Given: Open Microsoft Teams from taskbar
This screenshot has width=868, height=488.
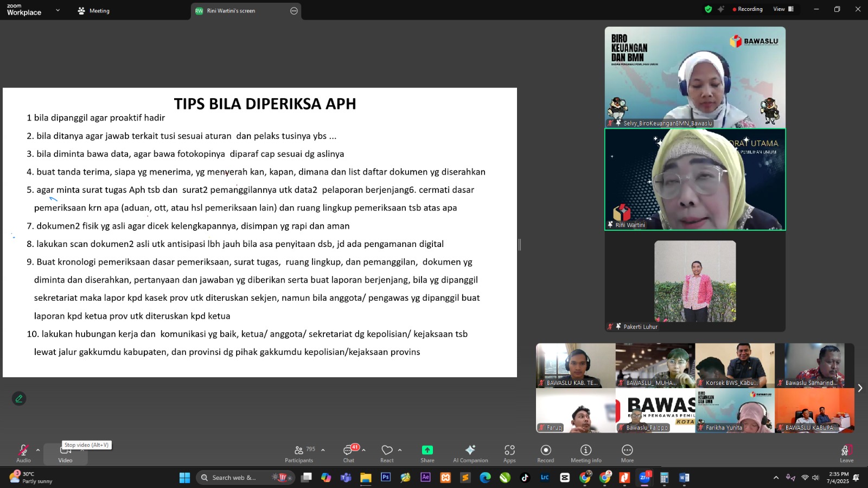Looking at the screenshot, I should (x=346, y=478).
